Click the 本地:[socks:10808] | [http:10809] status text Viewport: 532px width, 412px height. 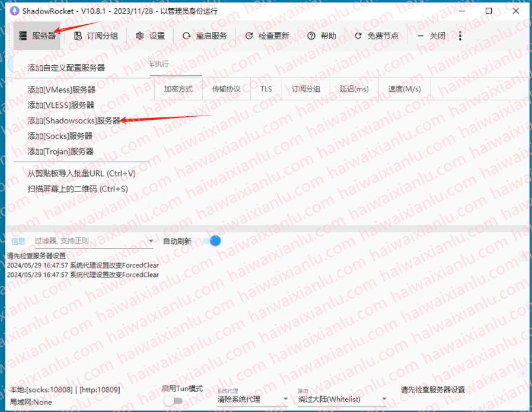tap(65, 389)
